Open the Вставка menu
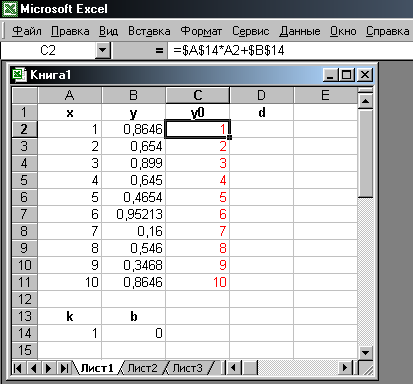The image size is (413, 384). [149, 31]
